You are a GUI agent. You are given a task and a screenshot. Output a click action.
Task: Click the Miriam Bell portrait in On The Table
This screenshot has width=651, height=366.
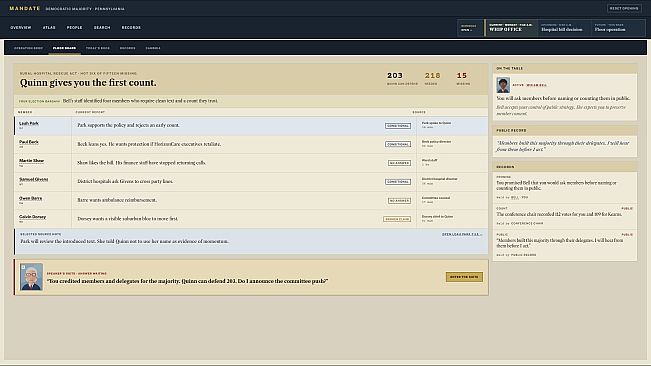point(503,85)
